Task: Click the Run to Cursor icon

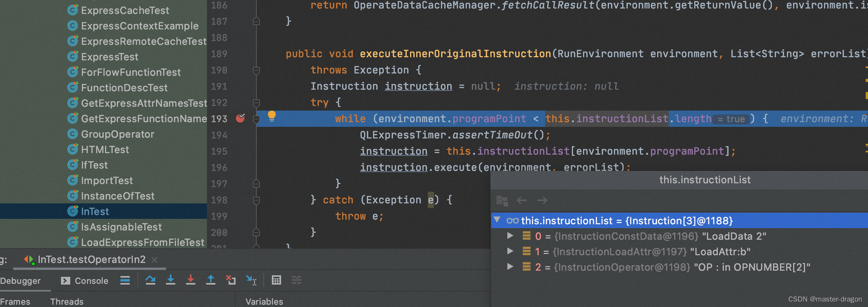Action: tap(251, 280)
